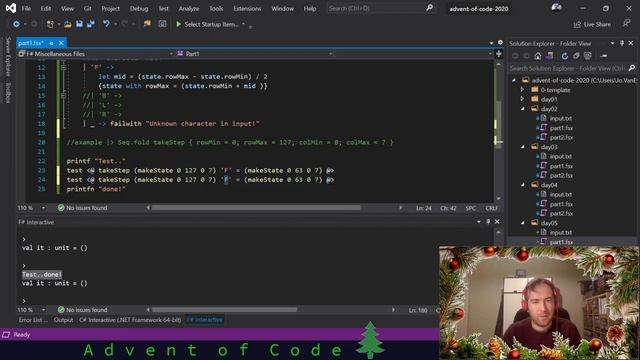
Task: Open the Edit menu
Action: 46,8
